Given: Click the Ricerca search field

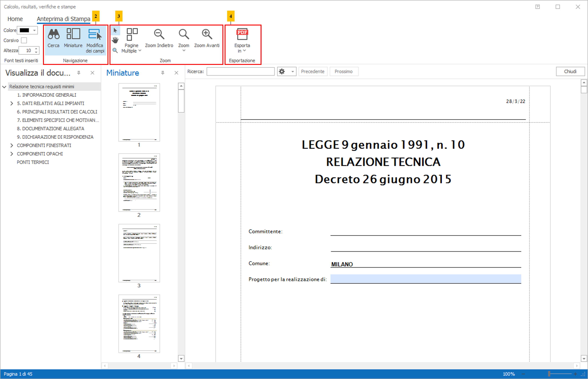Looking at the screenshot, I should click(240, 71).
